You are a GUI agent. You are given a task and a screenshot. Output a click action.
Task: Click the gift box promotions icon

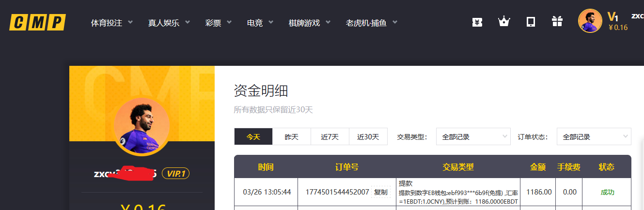pyautogui.click(x=557, y=22)
